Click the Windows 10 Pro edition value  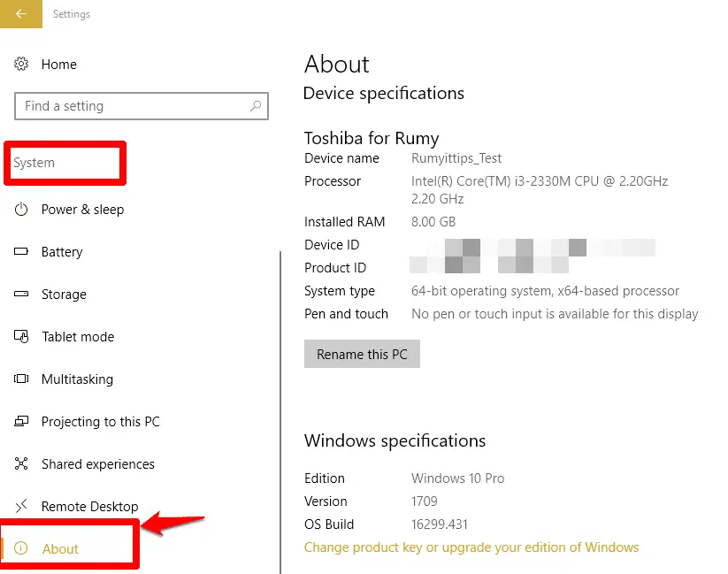coord(458,478)
